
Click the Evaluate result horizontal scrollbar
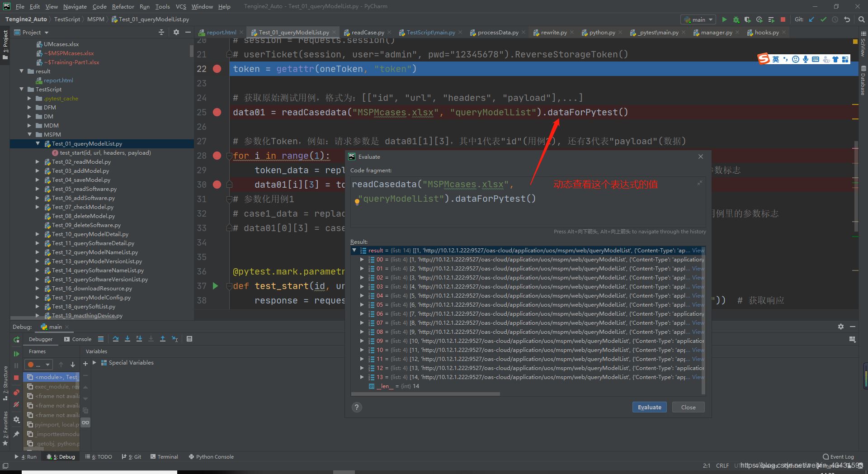tap(425, 394)
